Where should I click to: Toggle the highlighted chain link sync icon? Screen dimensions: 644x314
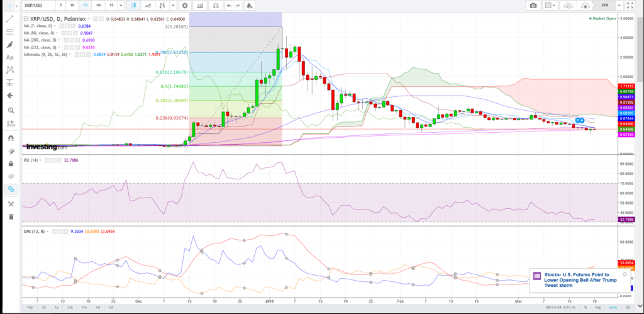(x=11, y=189)
